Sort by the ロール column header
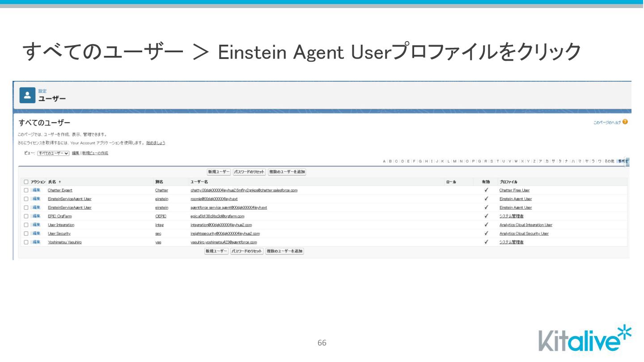The image size is (644, 362). 451,182
